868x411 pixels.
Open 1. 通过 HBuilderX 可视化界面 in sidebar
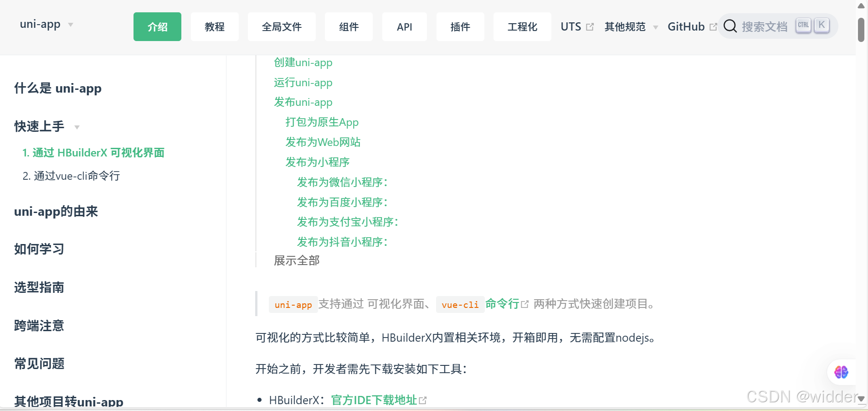click(93, 152)
